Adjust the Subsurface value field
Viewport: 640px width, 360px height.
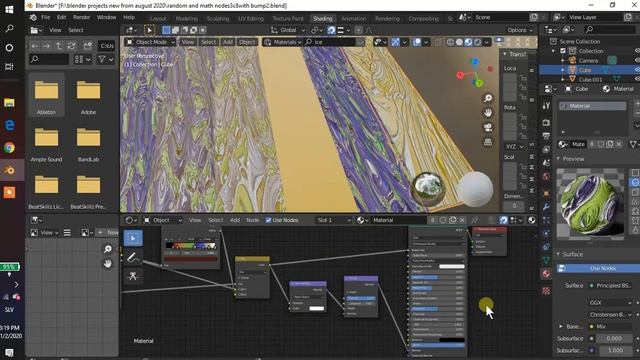coord(614,338)
